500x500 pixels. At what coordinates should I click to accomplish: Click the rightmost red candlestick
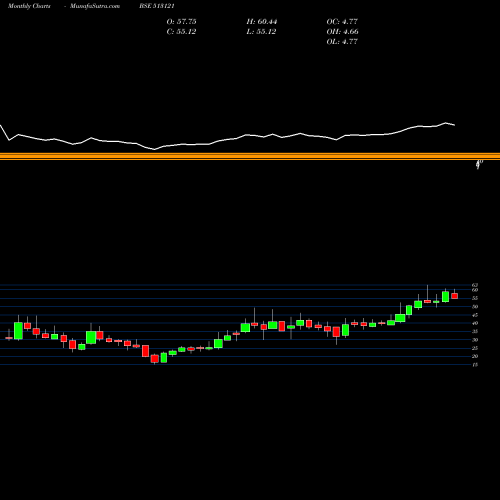coord(455,296)
